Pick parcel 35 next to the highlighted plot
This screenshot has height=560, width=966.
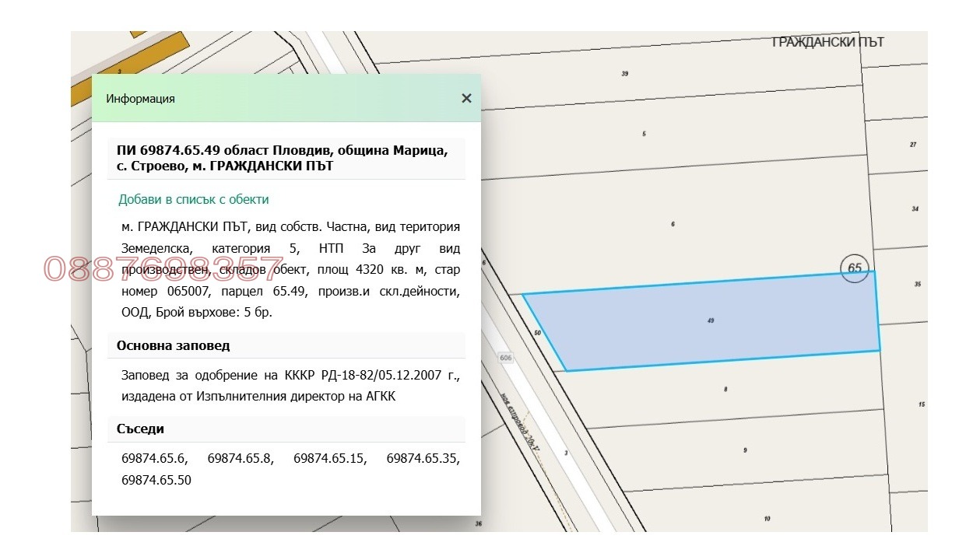[918, 285]
